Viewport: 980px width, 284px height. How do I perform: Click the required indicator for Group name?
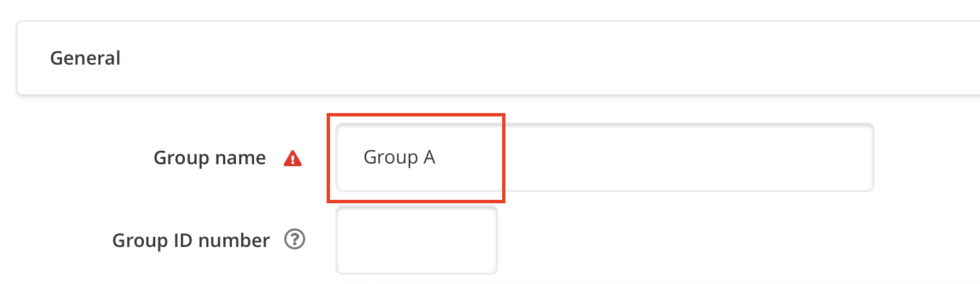pyautogui.click(x=292, y=158)
